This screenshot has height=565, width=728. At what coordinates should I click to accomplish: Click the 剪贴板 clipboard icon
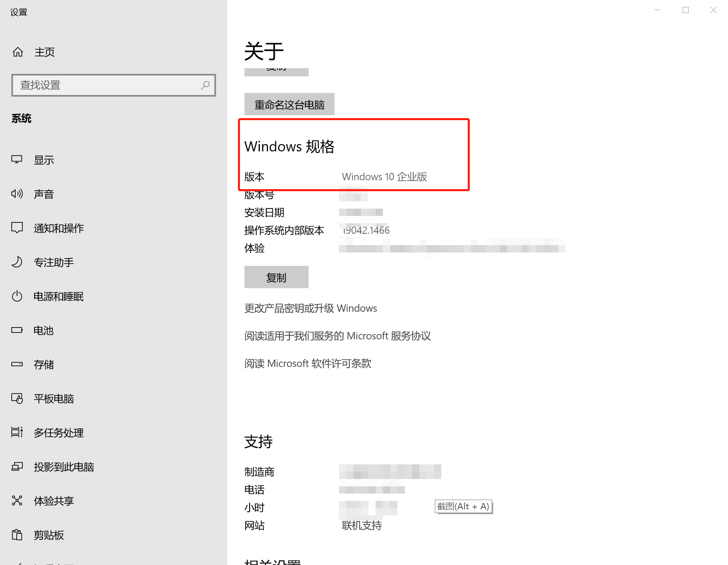pyautogui.click(x=17, y=535)
